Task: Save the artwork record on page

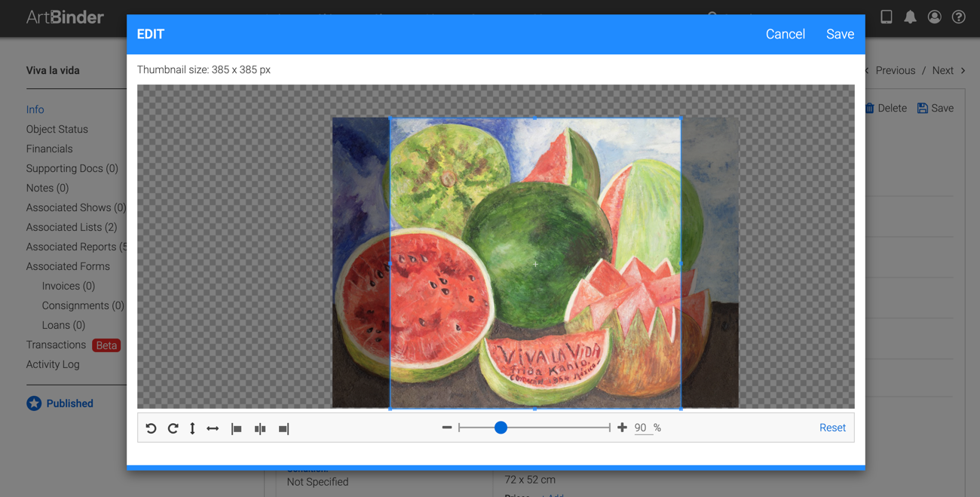Action: (x=936, y=108)
